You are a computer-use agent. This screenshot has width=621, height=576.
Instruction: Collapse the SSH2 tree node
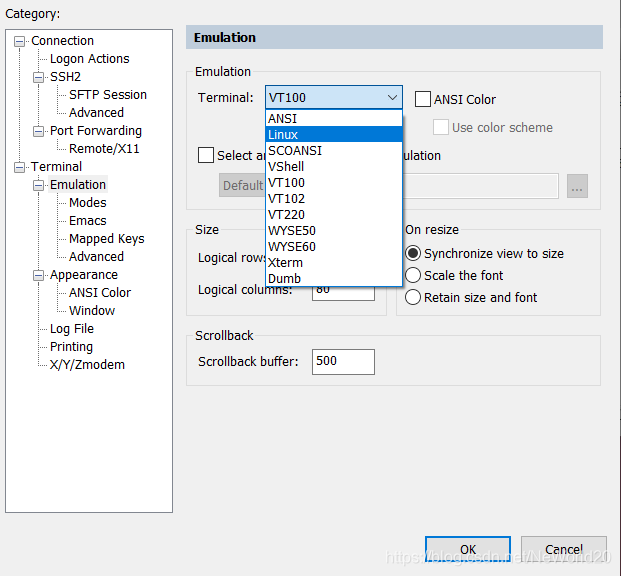tap(38, 77)
